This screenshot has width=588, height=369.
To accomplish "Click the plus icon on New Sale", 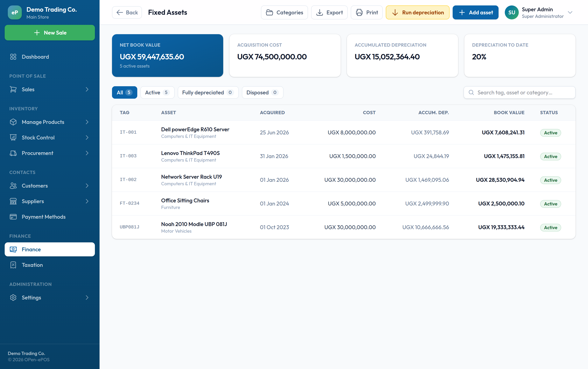I will click(37, 33).
